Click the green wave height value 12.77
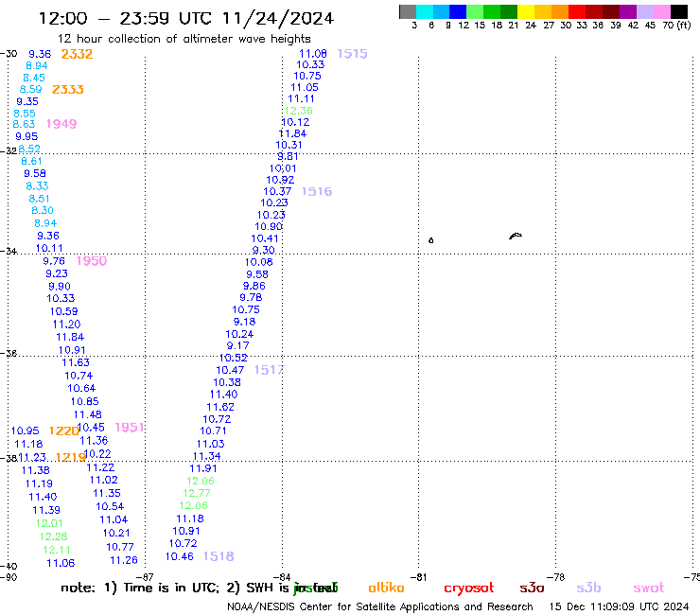700x615 pixels. point(197,493)
